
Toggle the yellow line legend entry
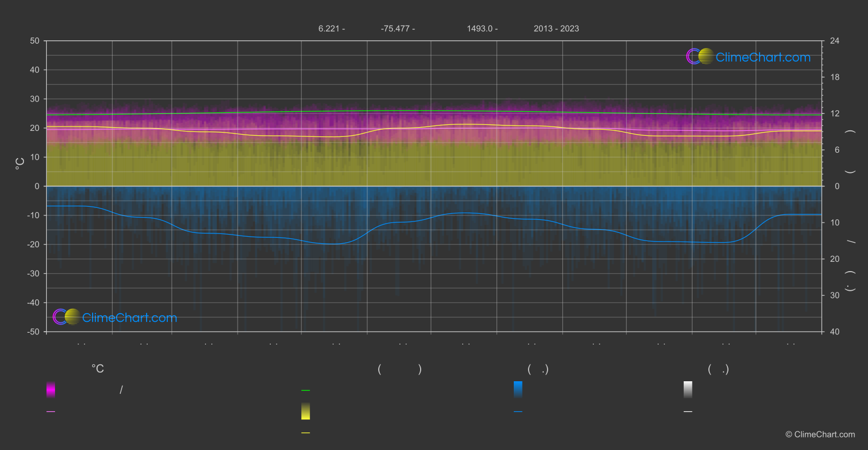click(306, 433)
